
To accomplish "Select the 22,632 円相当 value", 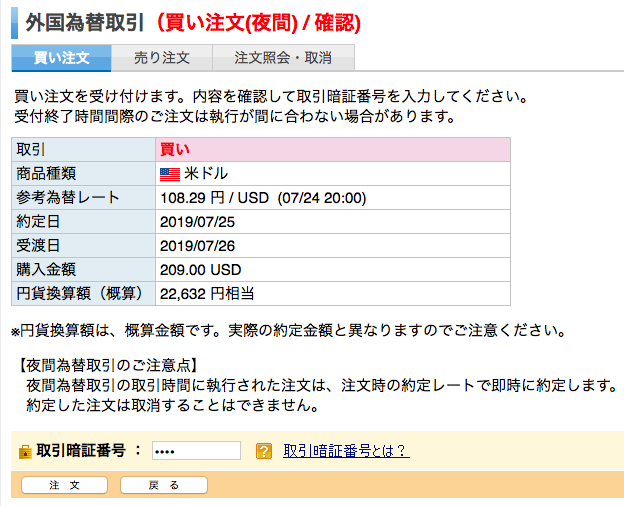I will click(x=207, y=294).
